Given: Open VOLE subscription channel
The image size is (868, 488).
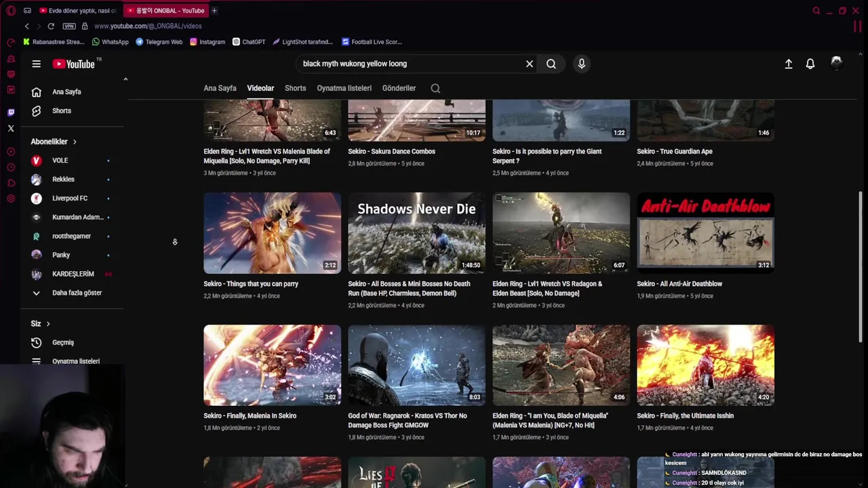Looking at the screenshot, I should [x=71, y=161].
